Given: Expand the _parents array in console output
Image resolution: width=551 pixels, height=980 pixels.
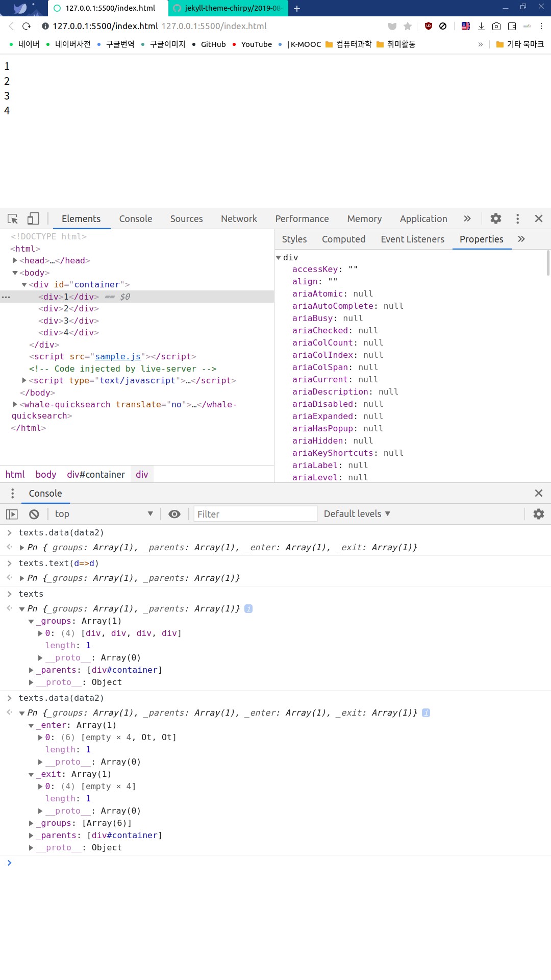Looking at the screenshot, I should coord(31,670).
